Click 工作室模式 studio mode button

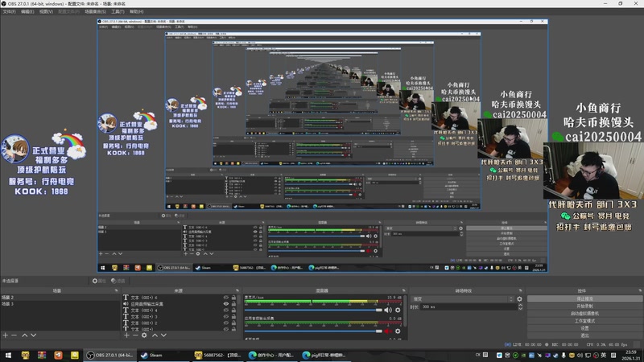tap(584, 321)
